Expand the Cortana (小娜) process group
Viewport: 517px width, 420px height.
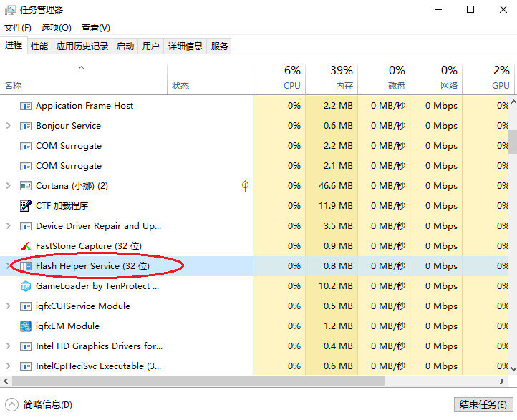coord(9,186)
